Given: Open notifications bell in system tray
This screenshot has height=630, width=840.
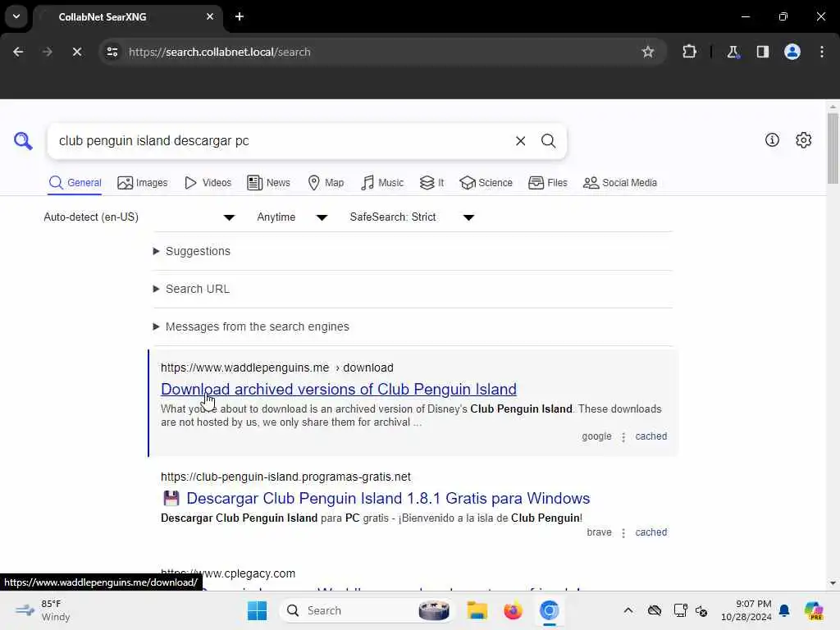Looking at the screenshot, I should tap(784, 610).
